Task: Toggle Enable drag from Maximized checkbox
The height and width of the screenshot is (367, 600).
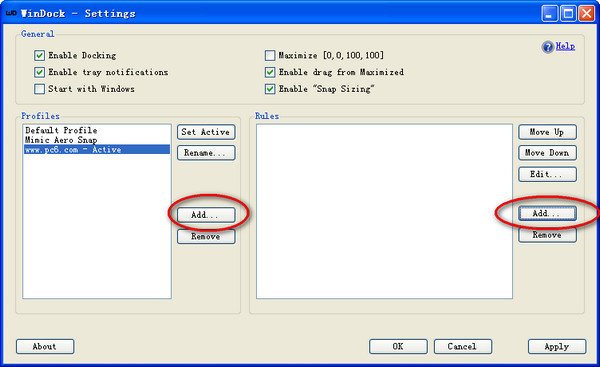Action: point(270,72)
